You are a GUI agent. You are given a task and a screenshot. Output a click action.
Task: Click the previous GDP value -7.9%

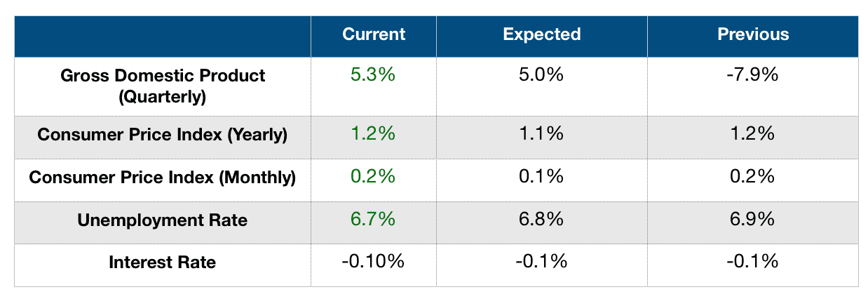(x=753, y=75)
